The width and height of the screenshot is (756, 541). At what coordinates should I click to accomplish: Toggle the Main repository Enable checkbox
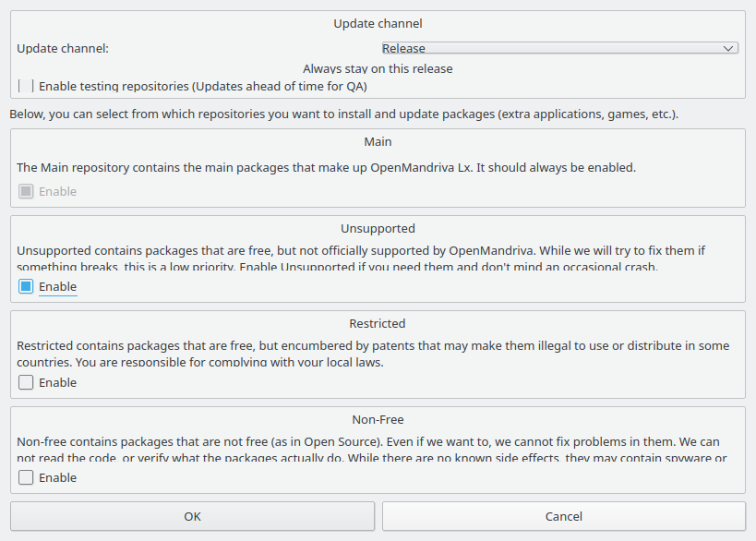[26, 191]
